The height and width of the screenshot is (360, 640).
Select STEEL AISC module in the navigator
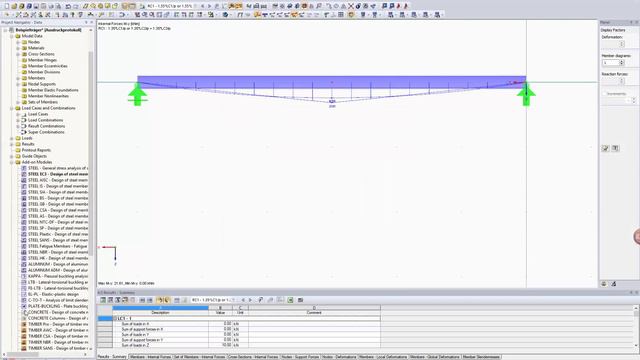(58, 180)
